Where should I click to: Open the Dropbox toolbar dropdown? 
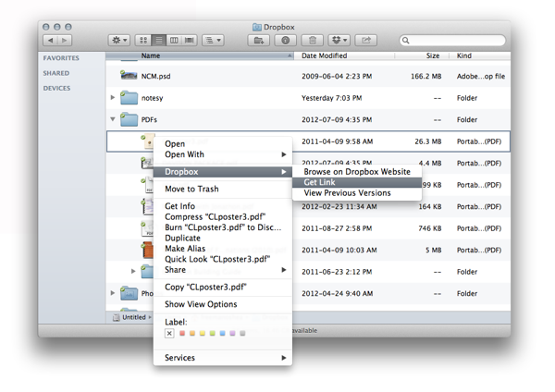tap(339, 41)
